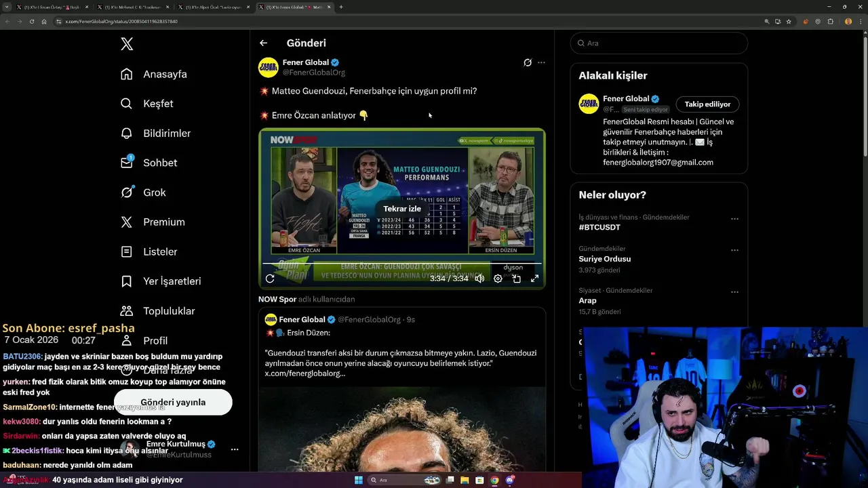Click the X logo in the sidebar
Image resolution: width=868 pixels, height=488 pixels.
[x=127, y=44]
